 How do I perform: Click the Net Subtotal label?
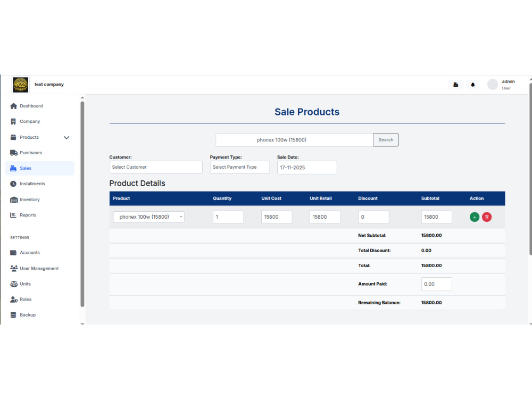click(372, 236)
